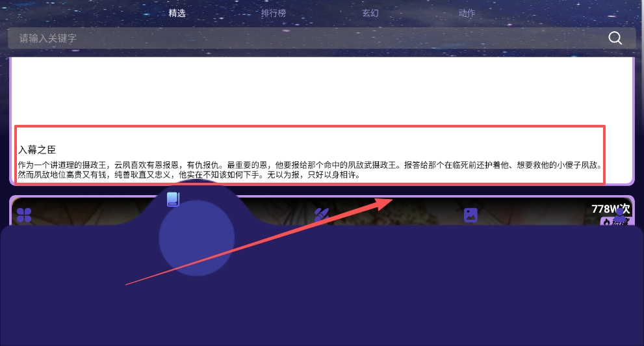Click the description line starting 然而夙敌地位高贵
This screenshot has width=644, height=346.
pyautogui.click(x=188, y=175)
